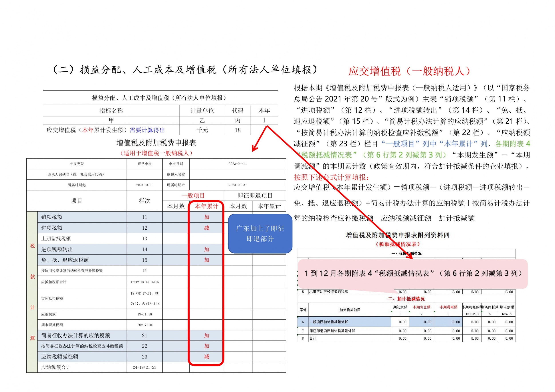Click the 即征即退项目 column header
This screenshot has width=555, height=392.
click(x=255, y=195)
